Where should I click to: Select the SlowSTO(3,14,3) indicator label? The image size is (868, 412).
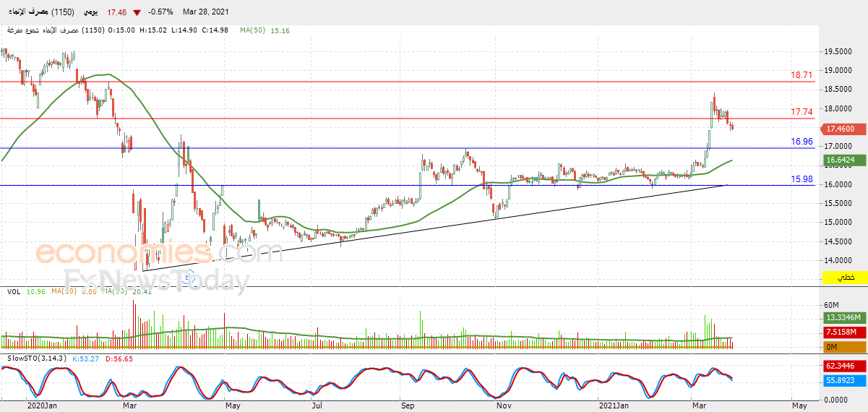36,358
